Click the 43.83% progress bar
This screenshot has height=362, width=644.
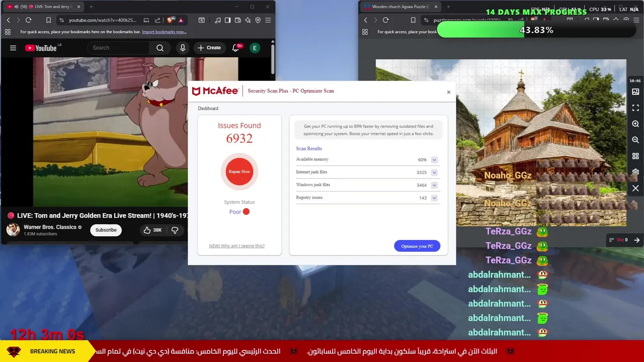(x=535, y=30)
